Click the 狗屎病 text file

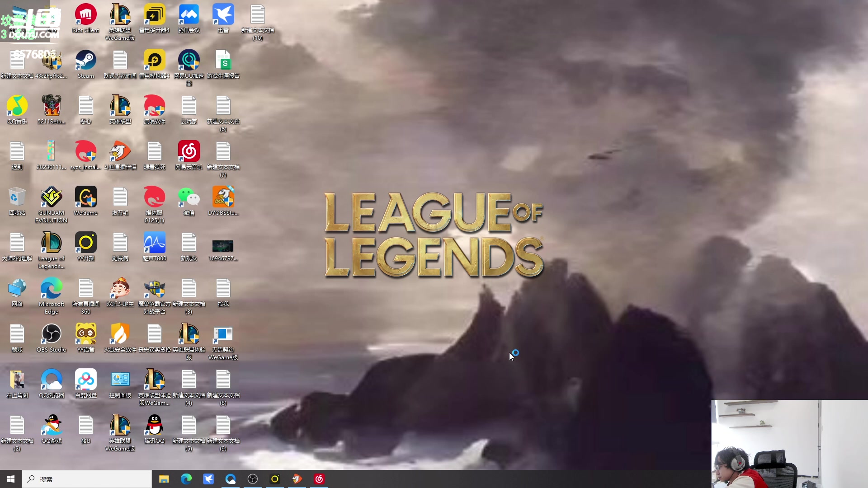coord(120,247)
